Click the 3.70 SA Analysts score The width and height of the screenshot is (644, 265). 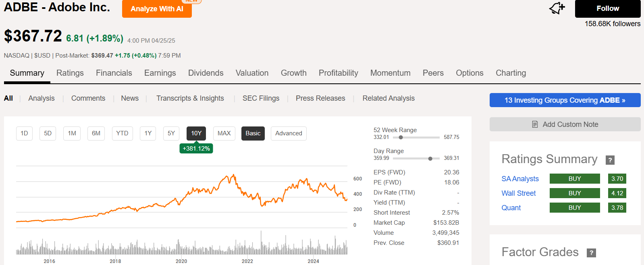point(617,179)
